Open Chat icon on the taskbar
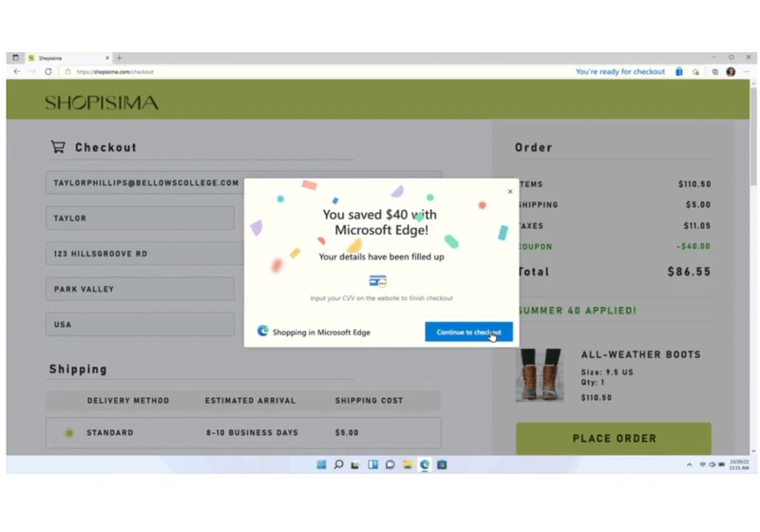 (390, 465)
